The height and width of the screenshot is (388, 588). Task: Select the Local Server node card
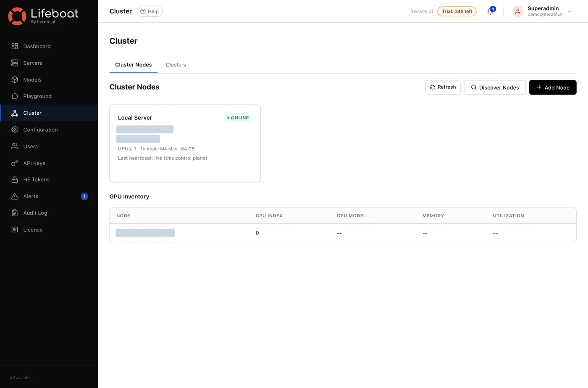coord(185,143)
